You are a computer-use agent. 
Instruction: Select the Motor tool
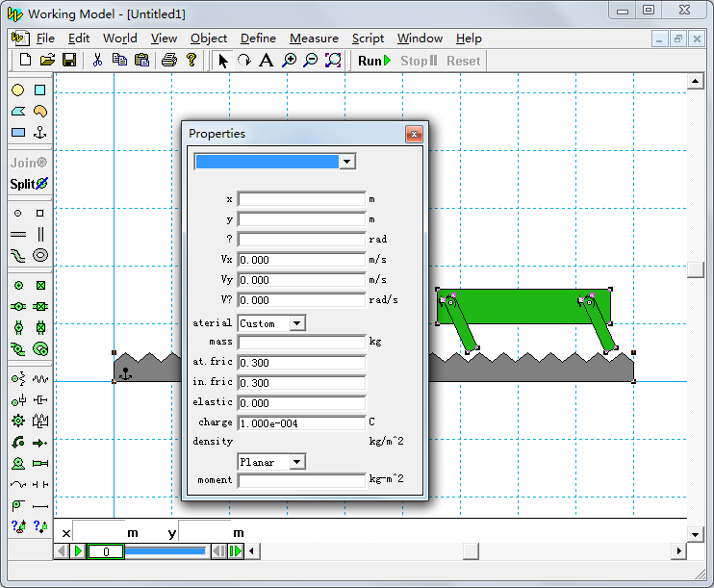coord(18,463)
